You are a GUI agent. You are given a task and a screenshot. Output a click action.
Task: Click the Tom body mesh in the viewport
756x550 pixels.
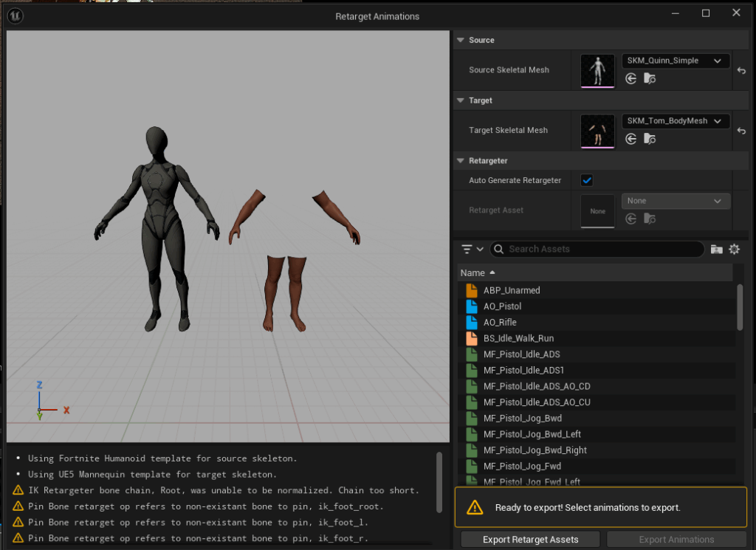tap(294, 261)
